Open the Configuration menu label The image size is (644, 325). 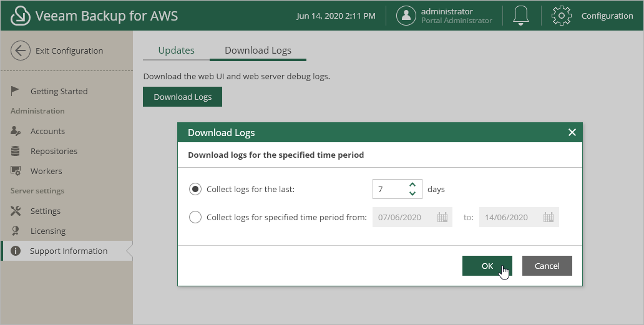coord(607,16)
